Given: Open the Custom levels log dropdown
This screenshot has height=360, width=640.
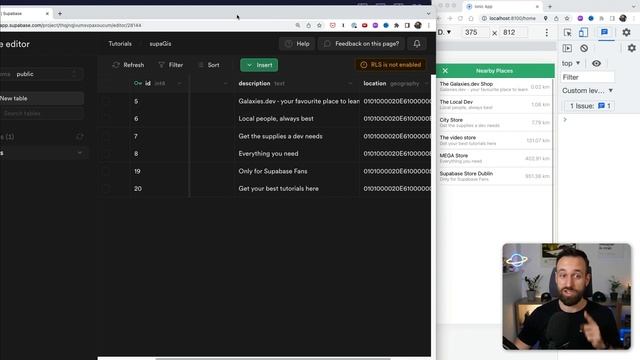Looking at the screenshot, I should (587, 91).
